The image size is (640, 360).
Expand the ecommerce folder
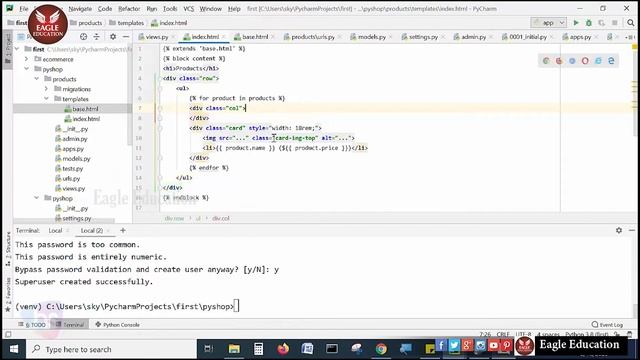pyautogui.click(x=27, y=59)
